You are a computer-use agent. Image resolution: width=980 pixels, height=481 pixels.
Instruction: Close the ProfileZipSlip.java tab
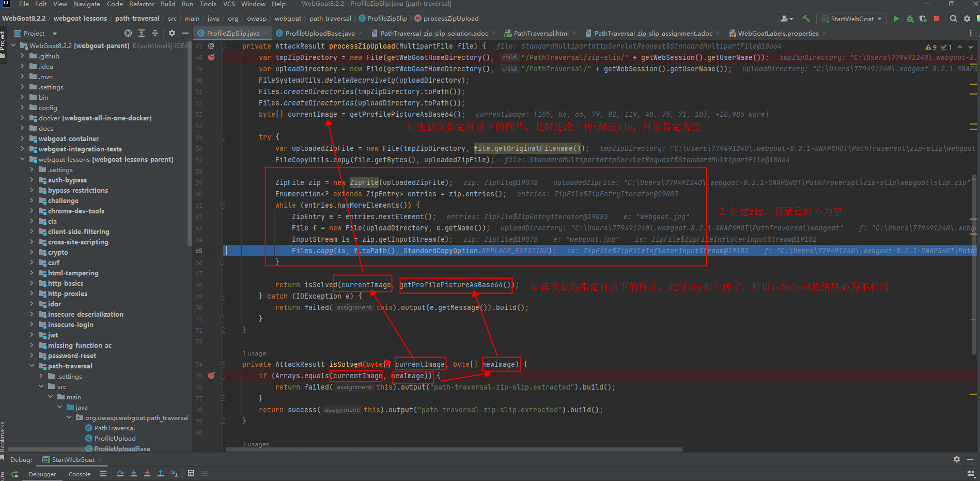(x=266, y=33)
